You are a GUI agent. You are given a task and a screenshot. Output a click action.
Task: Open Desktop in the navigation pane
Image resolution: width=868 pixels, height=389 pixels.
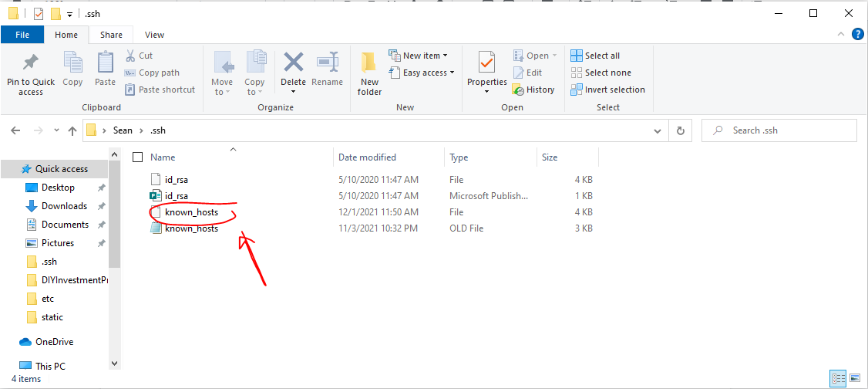58,188
